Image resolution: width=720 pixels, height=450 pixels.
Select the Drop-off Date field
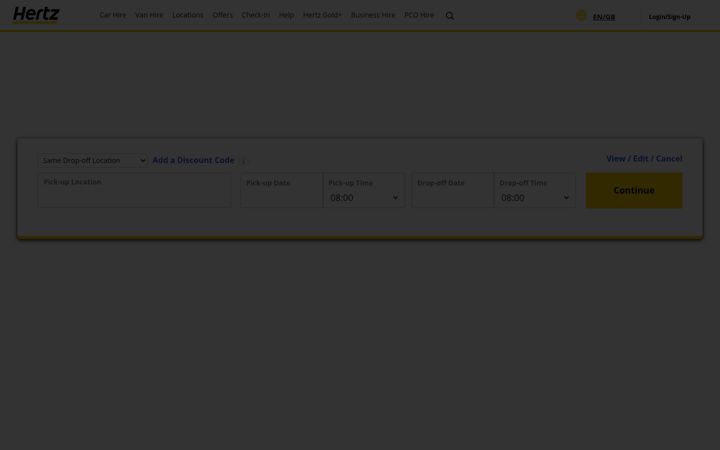coord(453,190)
